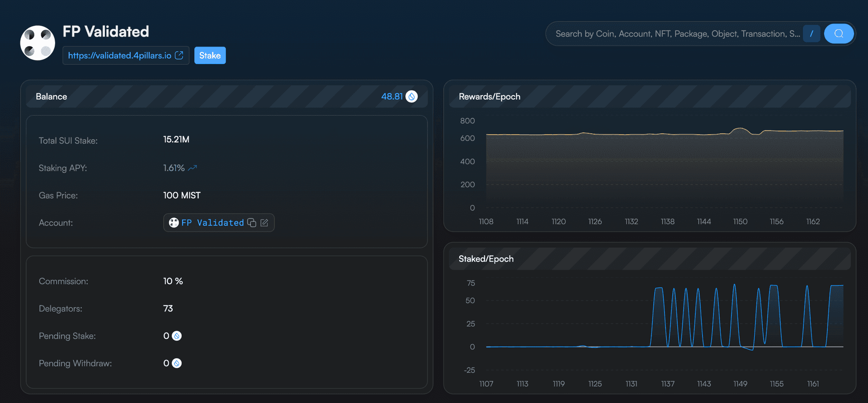Viewport: 868px width, 403px height.
Task: Click the 15.21M total SUI stake value
Action: (176, 140)
